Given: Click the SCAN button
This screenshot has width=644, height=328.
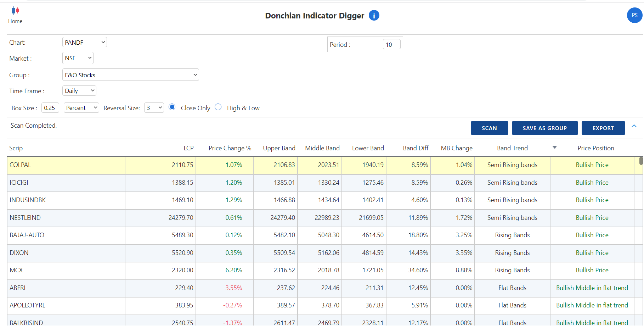Looking at the screenshot, I should click(489, 128).
